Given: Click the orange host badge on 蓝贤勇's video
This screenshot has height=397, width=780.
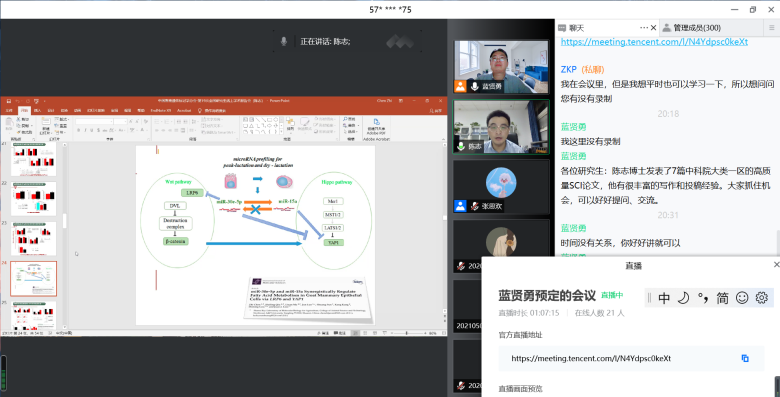Looking at the screenshot, I should pos(460,86).
